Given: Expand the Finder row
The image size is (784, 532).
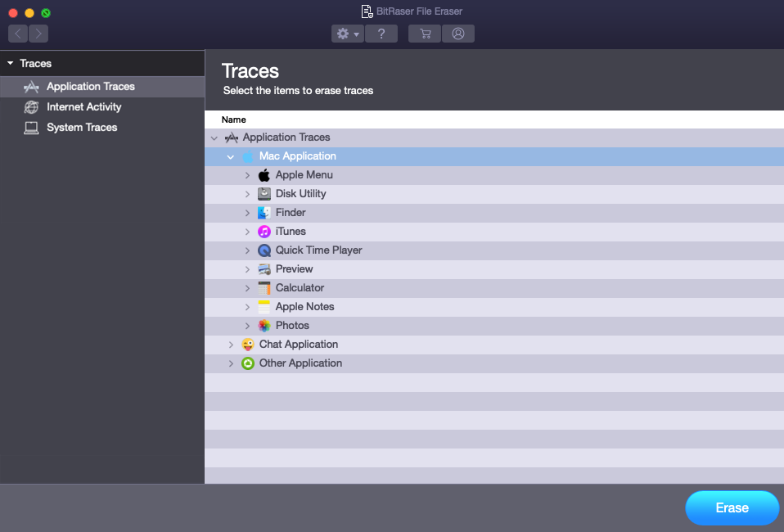Looking at the screenshot, I should (x=247, y=213).
